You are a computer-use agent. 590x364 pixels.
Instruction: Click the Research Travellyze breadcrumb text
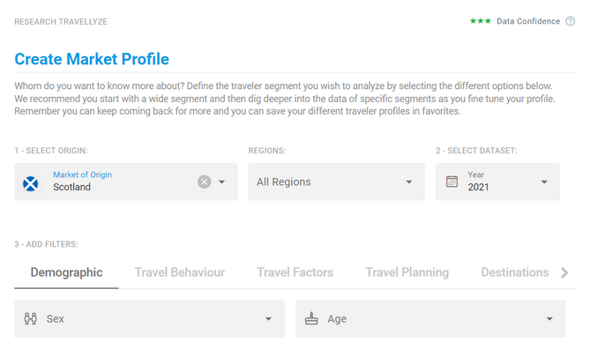point(61,22)
